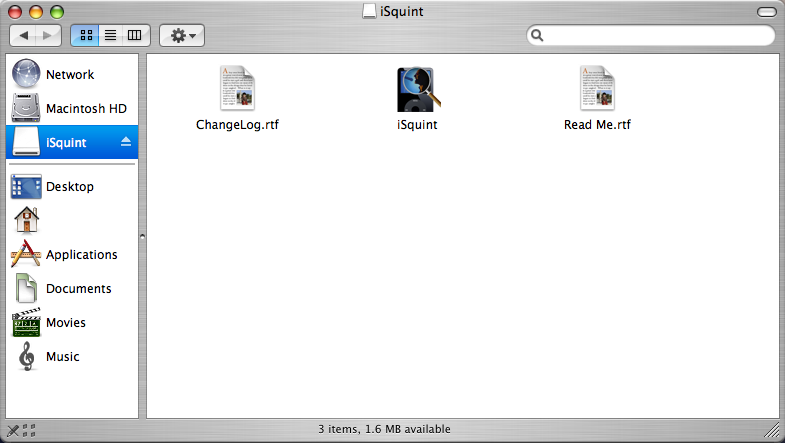Click the Music label in sidebar
This screenshot has width=785, height=443.
coord(63,357)
